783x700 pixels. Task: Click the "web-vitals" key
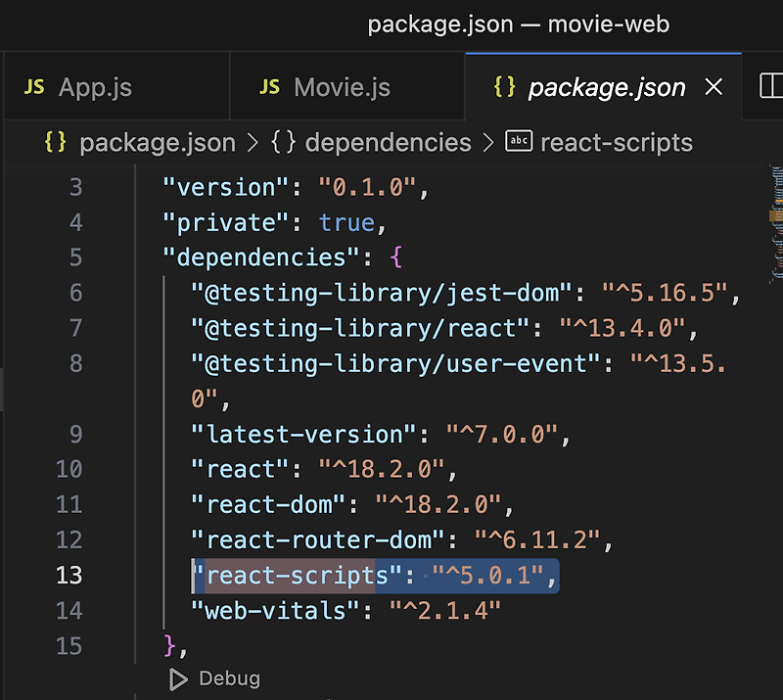pos(275,611)
